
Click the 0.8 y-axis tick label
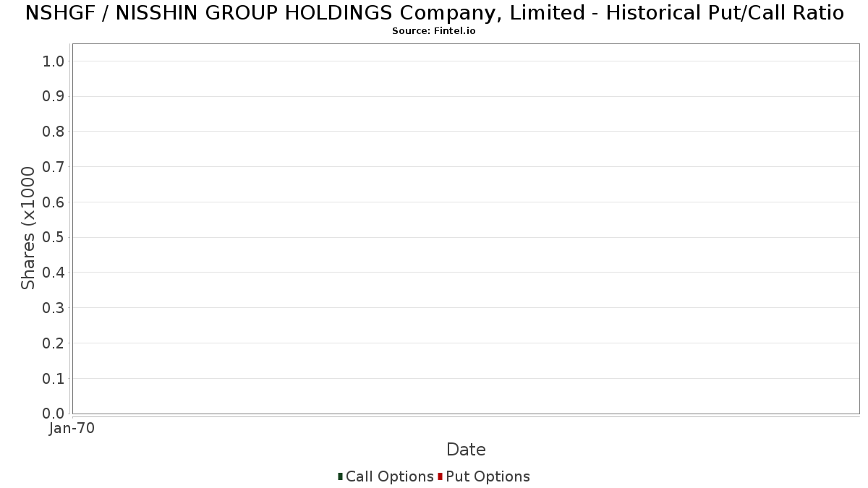(54, 132)
